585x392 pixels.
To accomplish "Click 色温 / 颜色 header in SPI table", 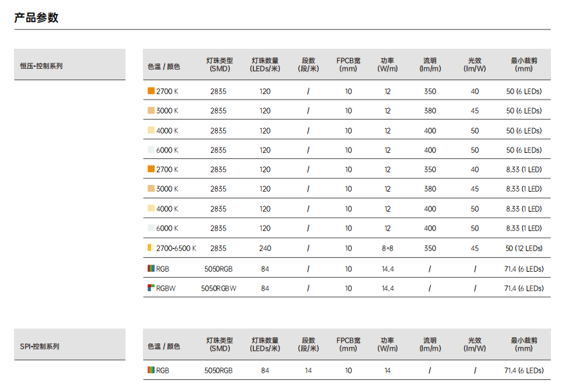I will pyautogui.click(x=164, y=346).
